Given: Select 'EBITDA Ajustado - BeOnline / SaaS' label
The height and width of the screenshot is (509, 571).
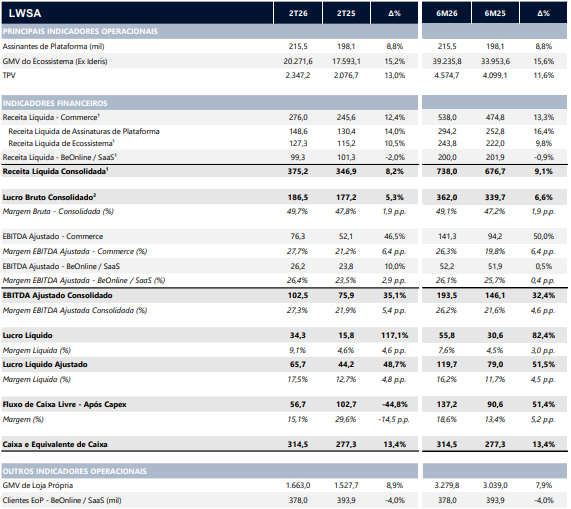Looking at the screenshot, I should [x=61, y=267].
